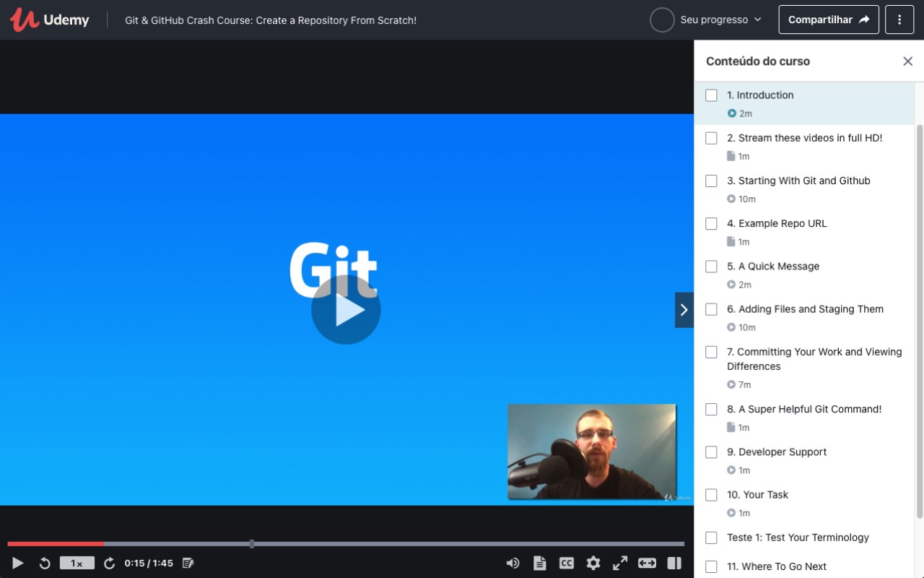This screenshot has width=924, height=578.
Task: Add a note using the note icon
Action: click(x=188, y=563)
